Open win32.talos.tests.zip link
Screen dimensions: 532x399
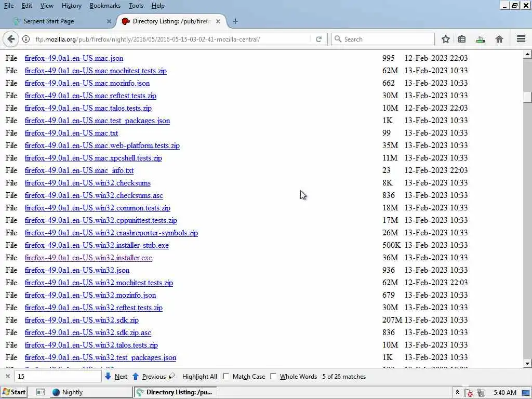[91, 345]
